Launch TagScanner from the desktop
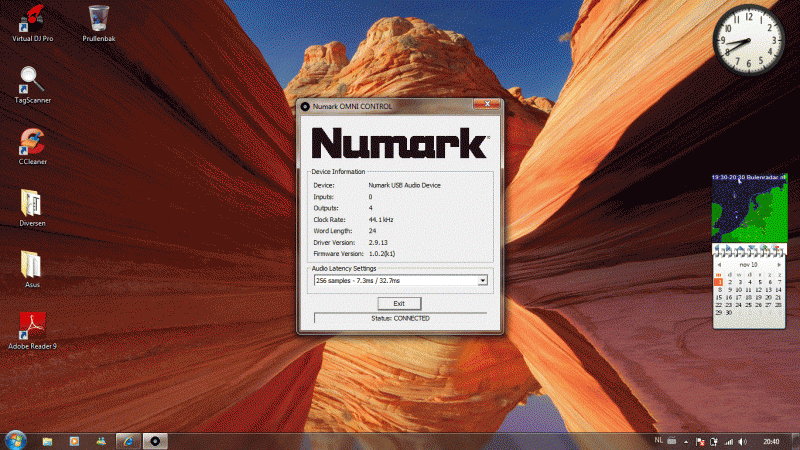The image size is (800, 450). click(x=32, y=85)
